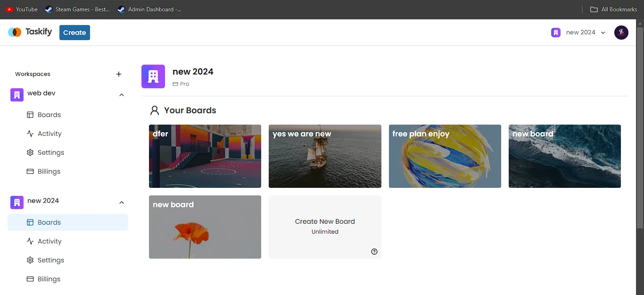Open the new board with ocean waves
This screenshot has width=644, height=295.
click(x=565, y=156)
